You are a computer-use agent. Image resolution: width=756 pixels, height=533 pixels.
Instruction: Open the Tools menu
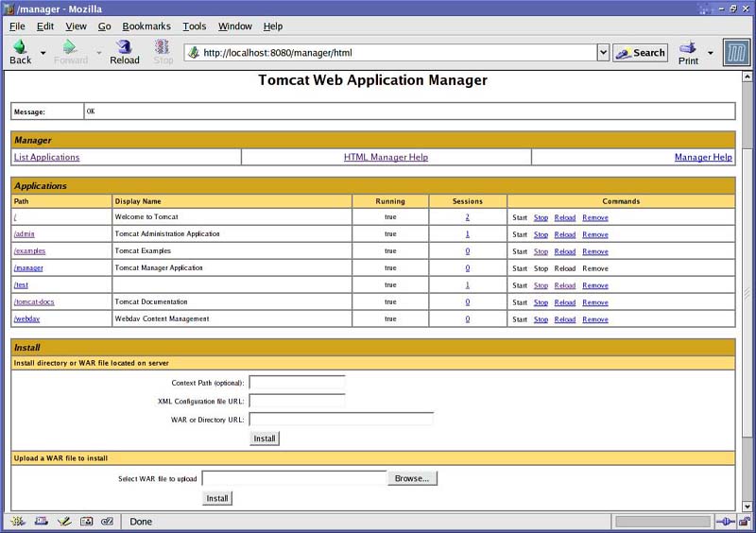195,26
